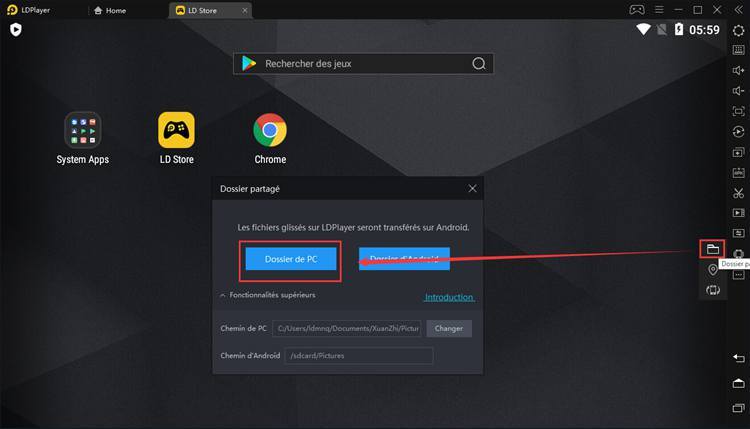The image size is (750, 429).
Task: Click the Chemin de PC path field
Action: point(347,329)
